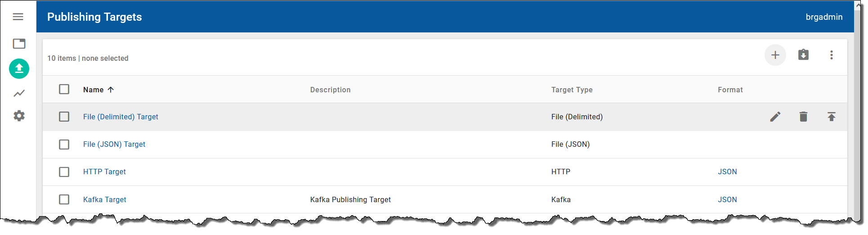868x235 pixels.
Task: Select the Publishing upload icon in sidebar
Action: pyautogui.click(x=19, y=68)
